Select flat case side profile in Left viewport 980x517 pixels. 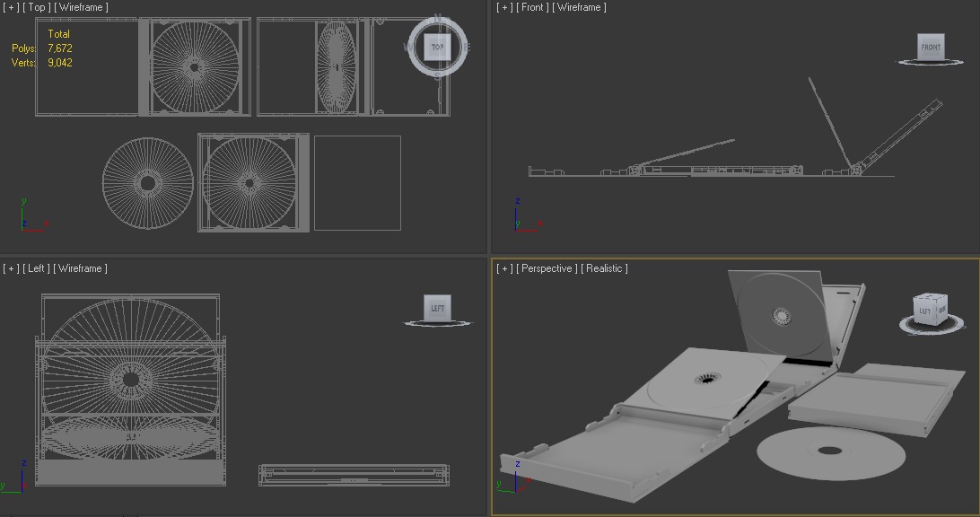pyautogui.click(x=354, y=475)
